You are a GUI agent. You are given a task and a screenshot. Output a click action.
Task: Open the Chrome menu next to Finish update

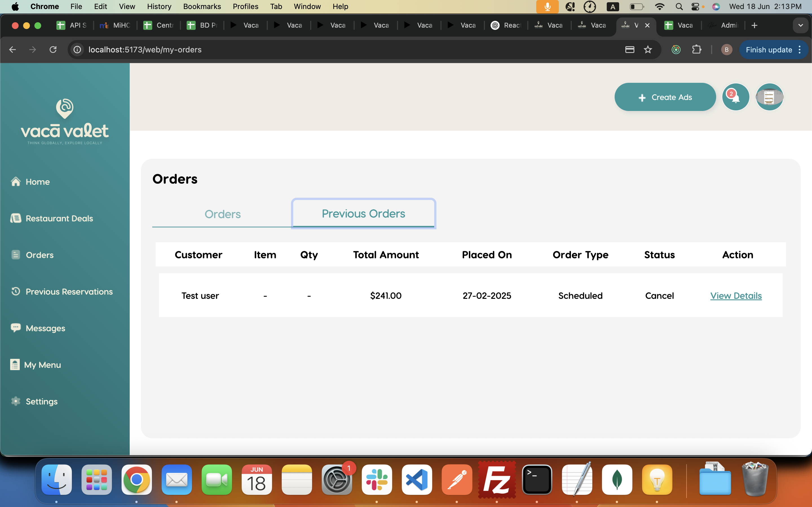(800, 50)
